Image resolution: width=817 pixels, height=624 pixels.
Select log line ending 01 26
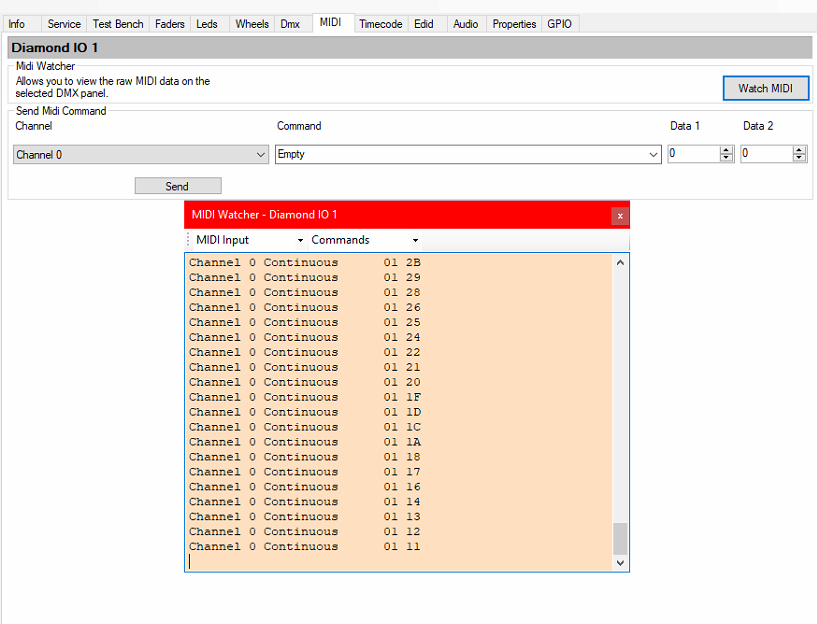click(x=305, y=307)
